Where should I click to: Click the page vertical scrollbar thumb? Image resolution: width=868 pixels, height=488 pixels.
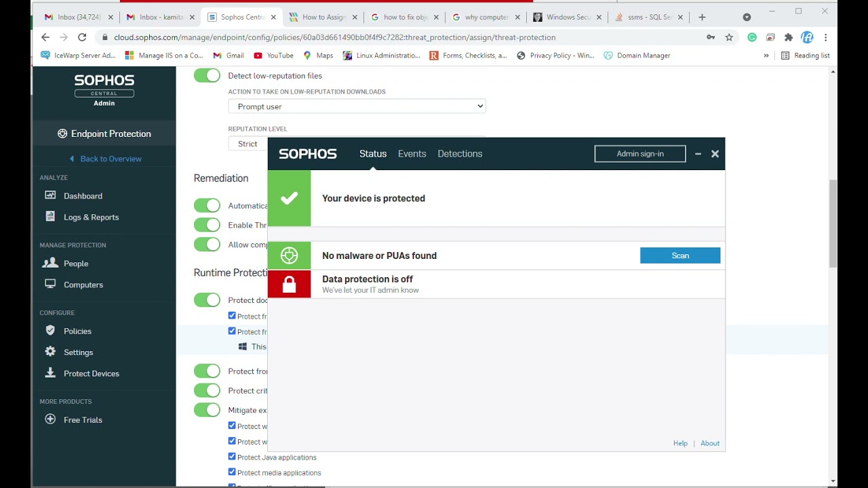833,224
